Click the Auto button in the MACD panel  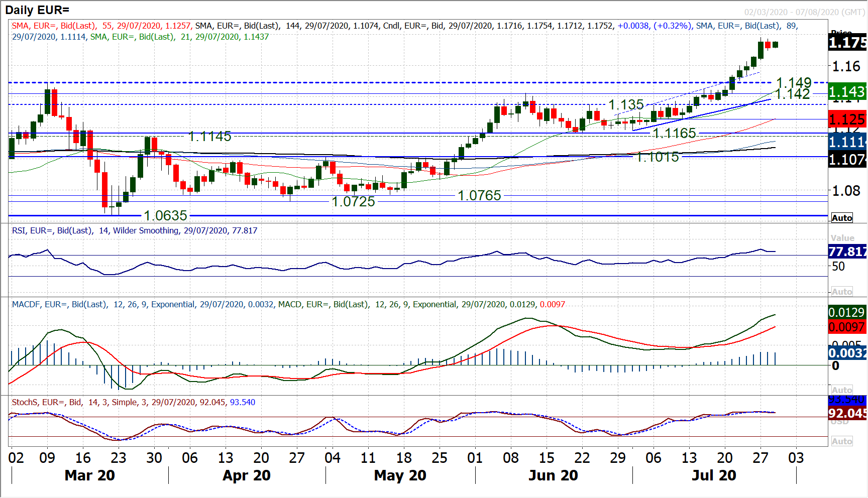pyautogui.click(x=842, y=390)
